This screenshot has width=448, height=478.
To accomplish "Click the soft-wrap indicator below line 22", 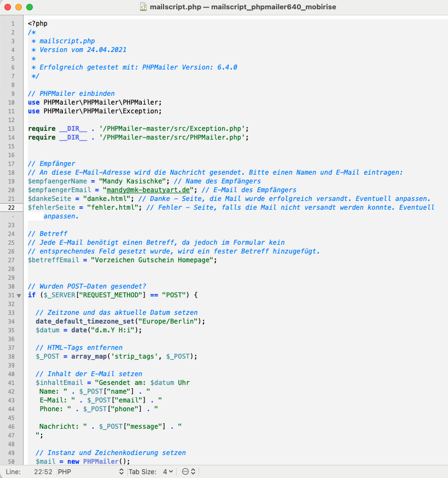I will point(11,216).
